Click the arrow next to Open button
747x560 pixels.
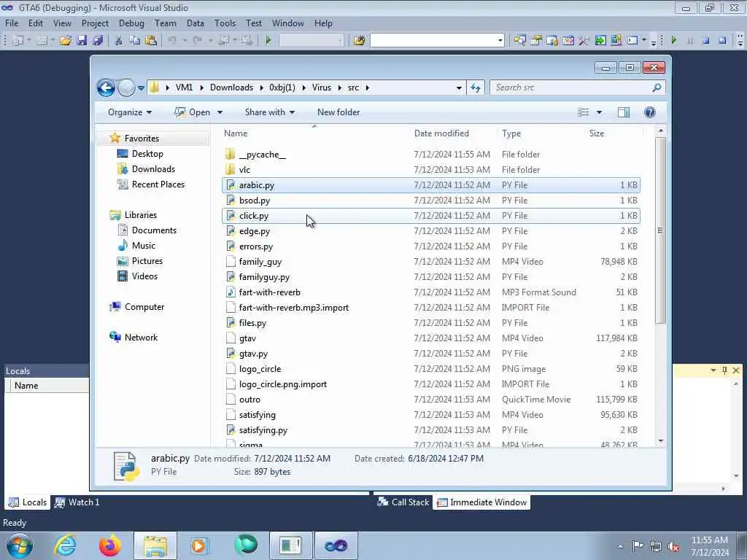point(220,112)
